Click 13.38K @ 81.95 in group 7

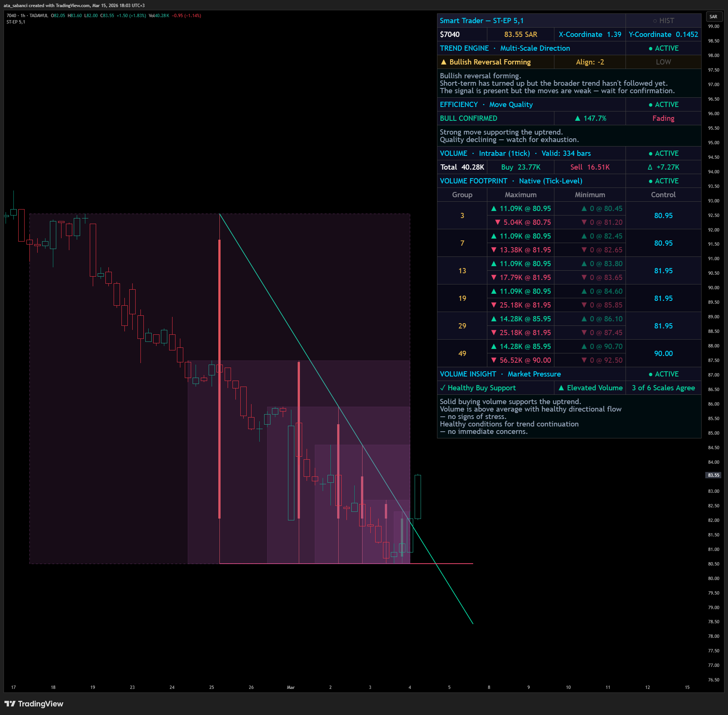[521, 250]
